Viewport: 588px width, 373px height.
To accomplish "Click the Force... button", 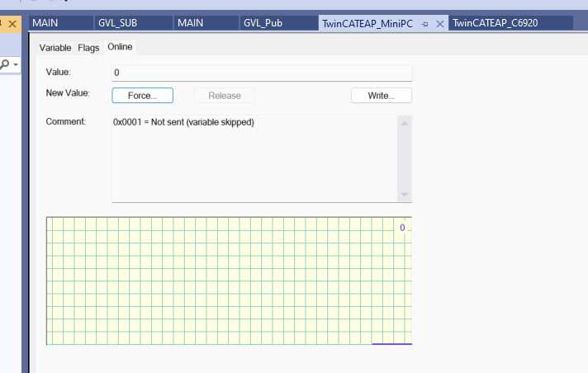I will (143, 95).
